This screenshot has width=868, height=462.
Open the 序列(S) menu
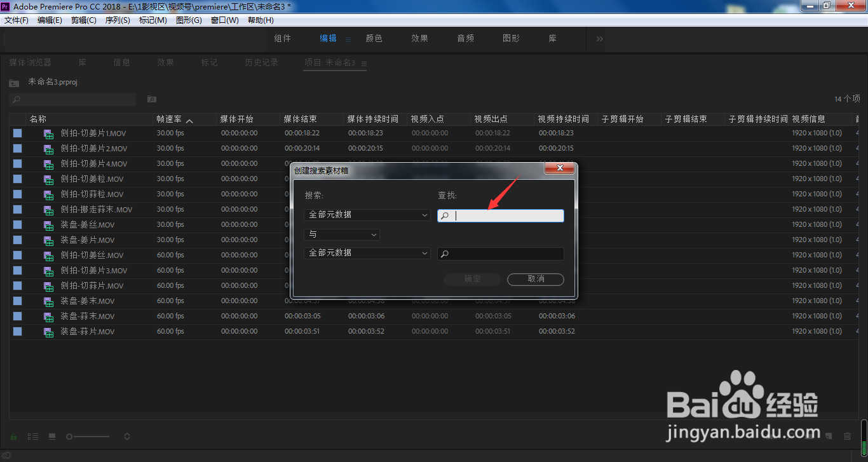[x=118, y=20]
